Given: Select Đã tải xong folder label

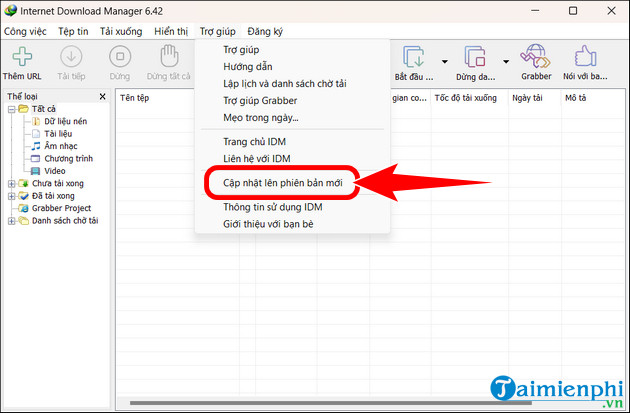Looking at the screenshot, I should pos(53,196).
